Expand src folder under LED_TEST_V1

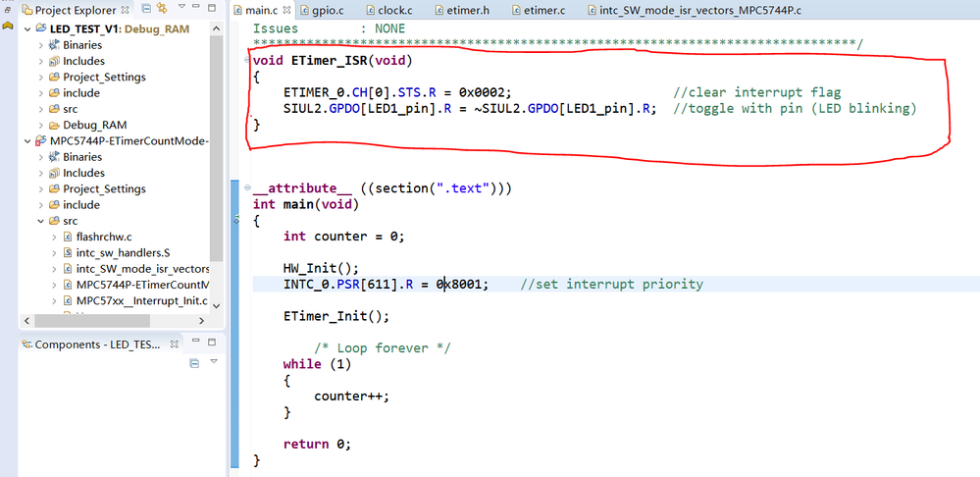40,109
